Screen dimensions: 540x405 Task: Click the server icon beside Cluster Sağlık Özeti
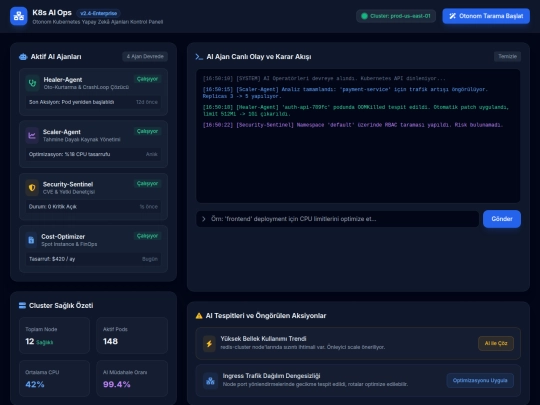tap(22, 305)
